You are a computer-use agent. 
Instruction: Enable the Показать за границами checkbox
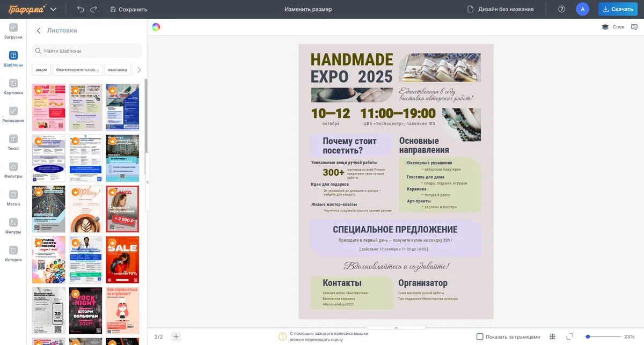[479, 336]
